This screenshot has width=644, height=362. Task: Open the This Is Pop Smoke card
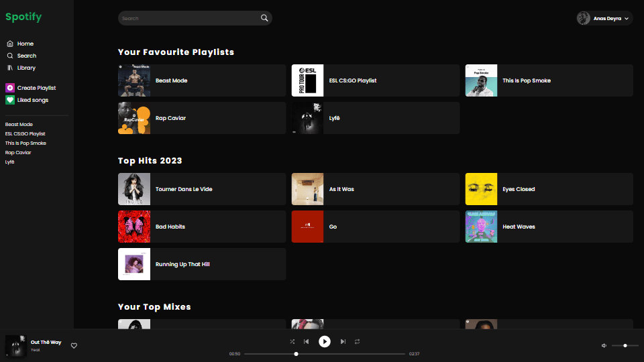coord(549,80)
